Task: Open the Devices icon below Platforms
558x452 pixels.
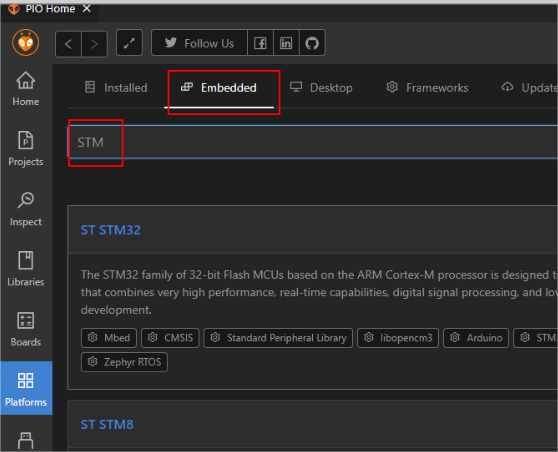Action: (26, 441)
